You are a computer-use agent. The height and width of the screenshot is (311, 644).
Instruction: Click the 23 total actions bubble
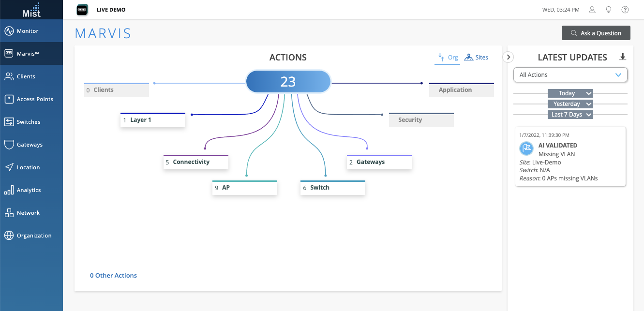point(288,81)
